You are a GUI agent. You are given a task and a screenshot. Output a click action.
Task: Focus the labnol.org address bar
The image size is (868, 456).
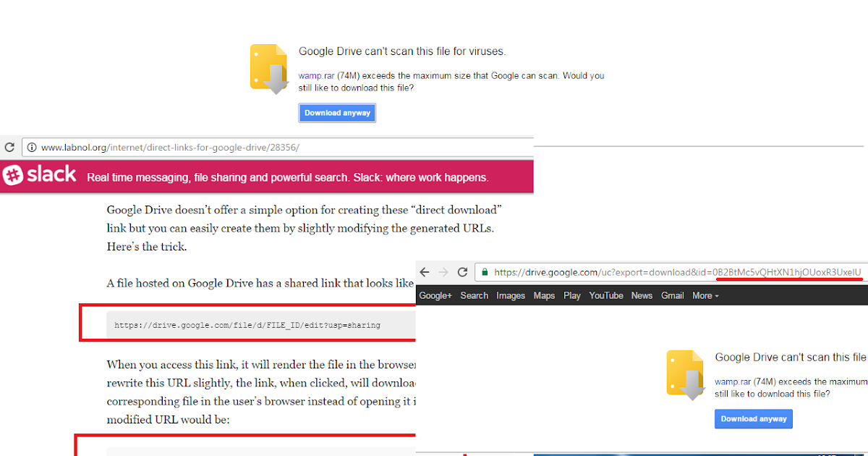tap(278, 147)
